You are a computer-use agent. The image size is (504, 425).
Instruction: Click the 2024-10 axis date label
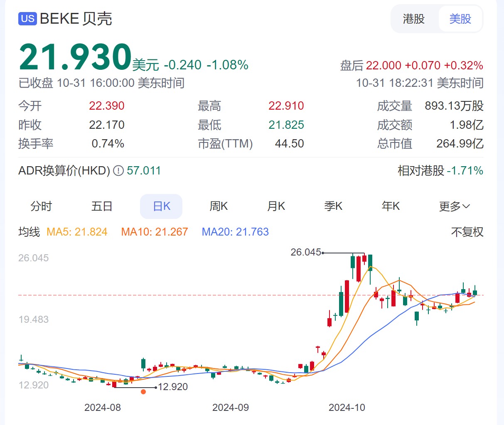click(x=347, y=408)
